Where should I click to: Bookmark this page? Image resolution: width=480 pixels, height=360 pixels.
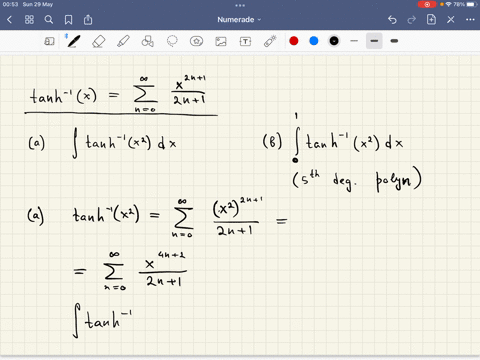(x=68, y=20)
